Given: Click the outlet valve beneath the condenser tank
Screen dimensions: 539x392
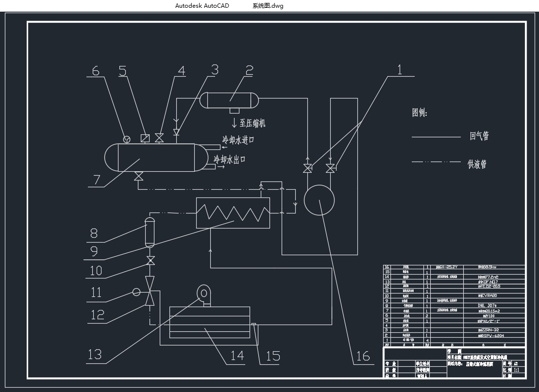Looking at the screenshot, I should coord(138,177).
